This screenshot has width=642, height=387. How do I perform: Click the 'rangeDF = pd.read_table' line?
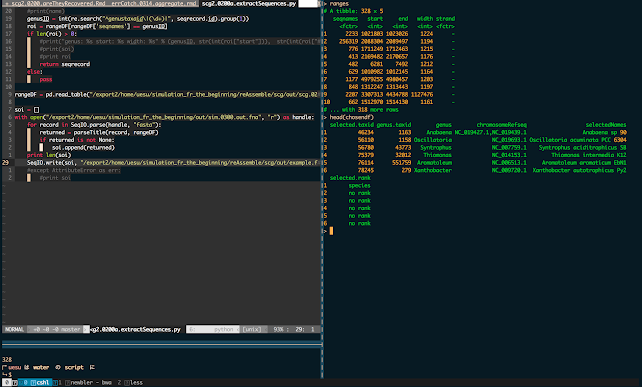pyautogui.click(x=166, y=95)
